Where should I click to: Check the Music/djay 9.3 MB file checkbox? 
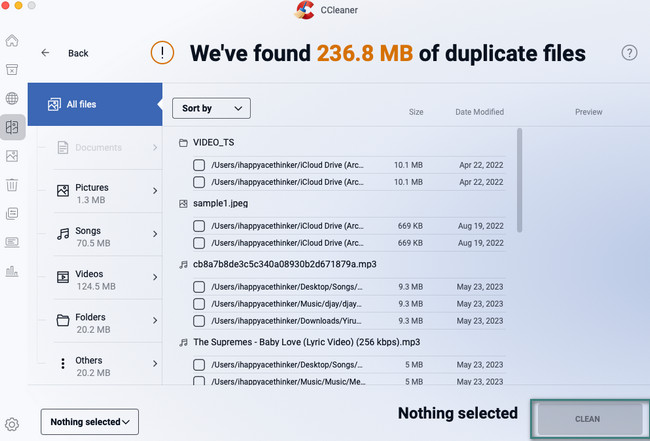(x=199, y=304)
